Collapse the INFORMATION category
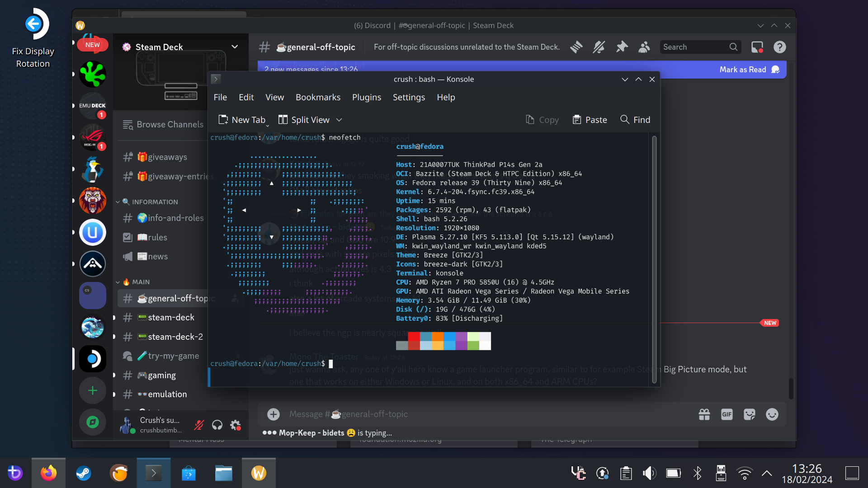This screenshot has height=488, width=868. point(118,202)
